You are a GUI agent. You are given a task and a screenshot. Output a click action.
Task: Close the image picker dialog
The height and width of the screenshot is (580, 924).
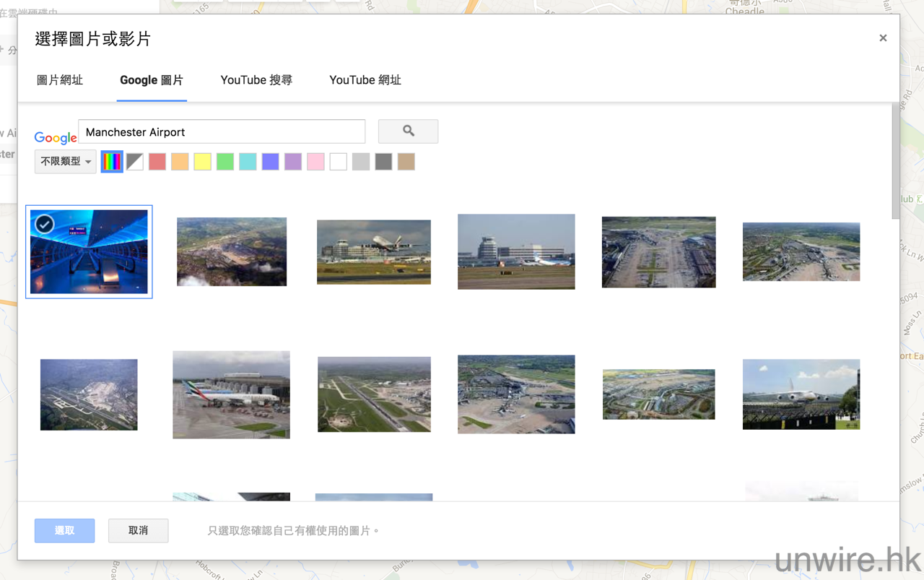tap(883, 38)
